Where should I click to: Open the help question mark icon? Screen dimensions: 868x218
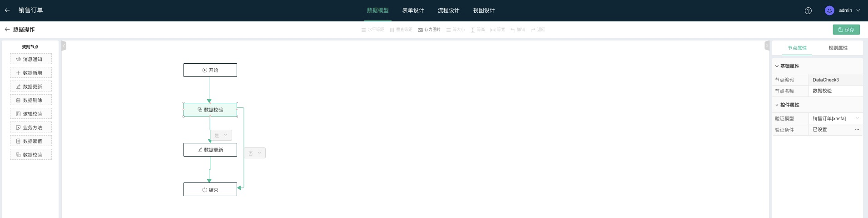pyautogui.click(x=808, y=10)
